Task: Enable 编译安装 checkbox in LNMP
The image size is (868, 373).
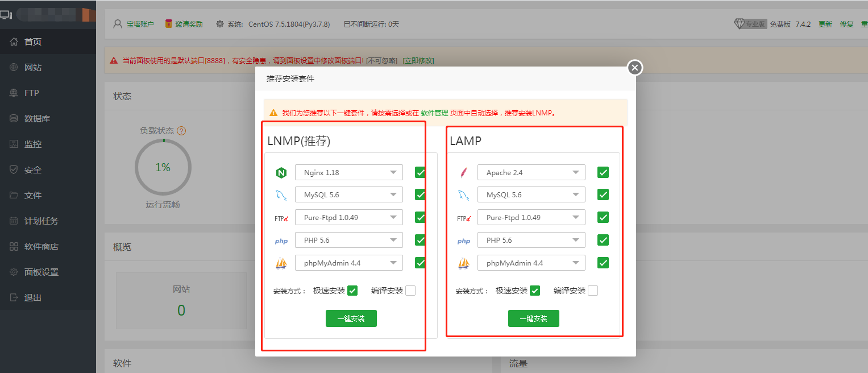Action: [x=410, y=291]
